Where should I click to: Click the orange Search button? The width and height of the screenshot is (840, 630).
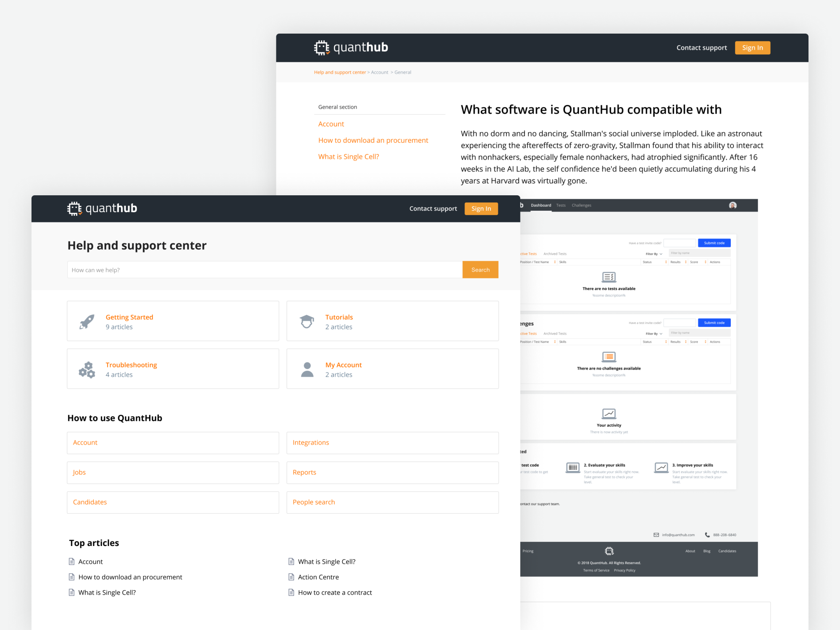click(480, 270)
